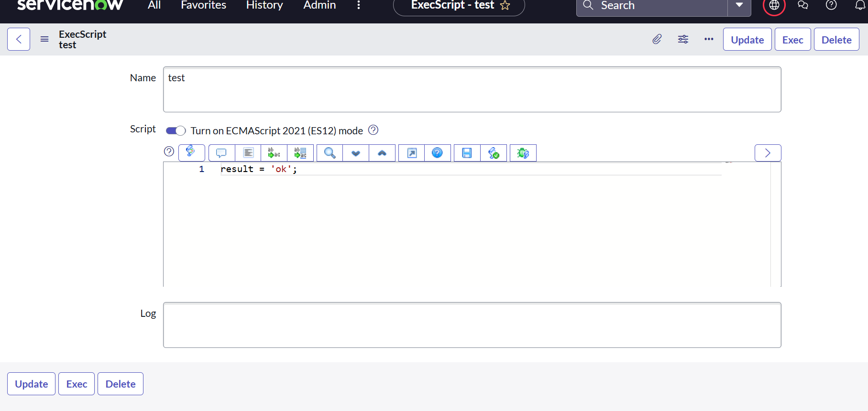Format the script code
Viewport: 868px width, 411px height.
(248, 153)
